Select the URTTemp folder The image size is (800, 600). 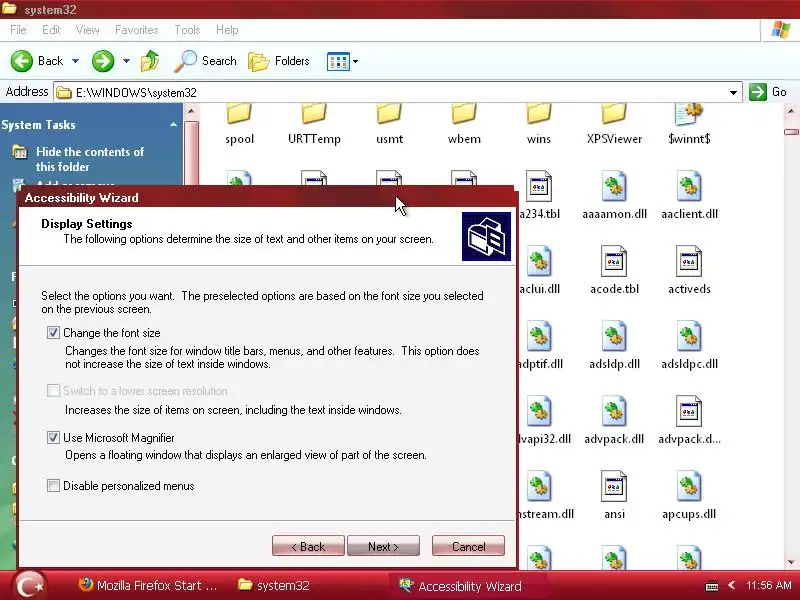(x=314, y=124)
